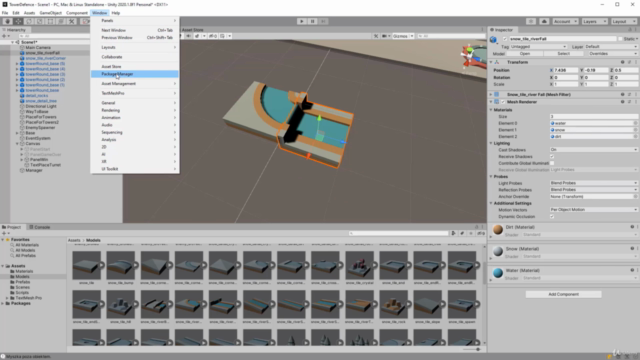The width and height of the screenshot is (640, 360).
Task: Switch to the Console tab
Action: 40,227
